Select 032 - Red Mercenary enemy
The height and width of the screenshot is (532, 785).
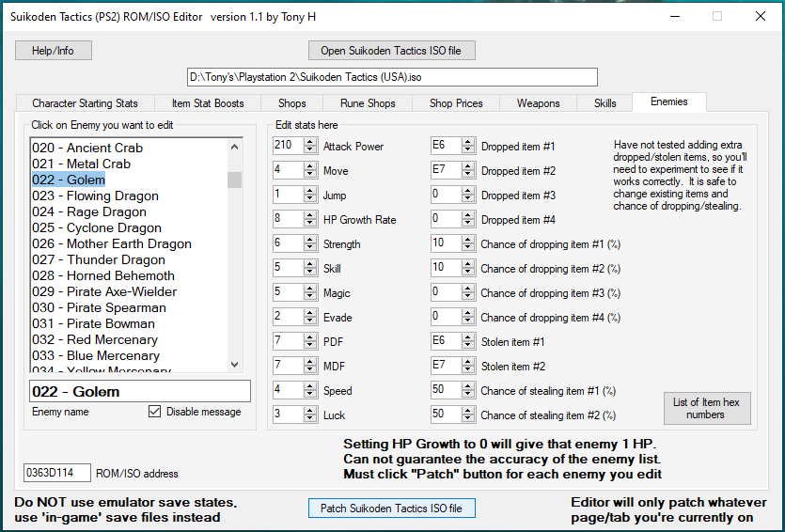coord(128,340)
